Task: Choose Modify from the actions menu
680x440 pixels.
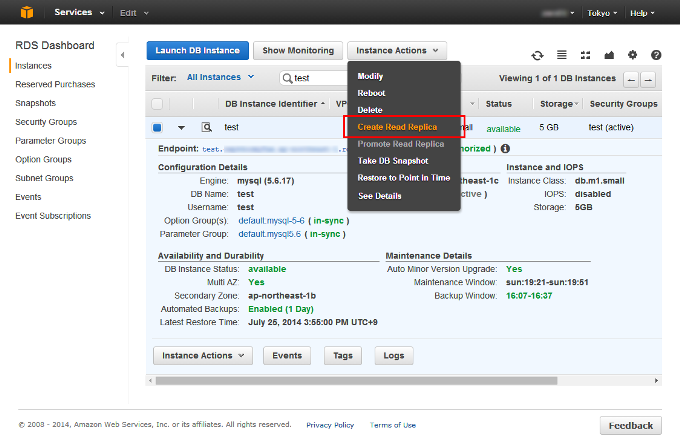Action: coord(370,76)
